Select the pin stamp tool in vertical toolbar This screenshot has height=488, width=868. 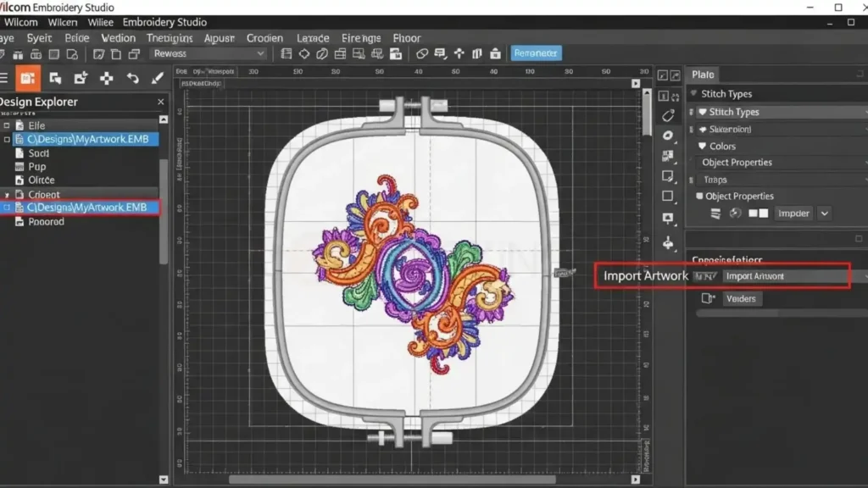668,243
